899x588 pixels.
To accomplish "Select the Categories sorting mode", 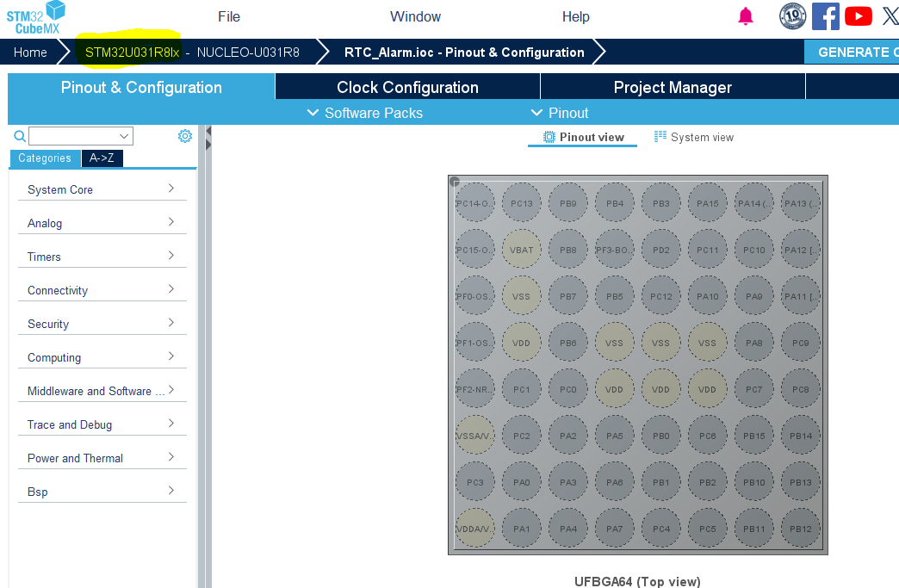I will tap(45, 158).
